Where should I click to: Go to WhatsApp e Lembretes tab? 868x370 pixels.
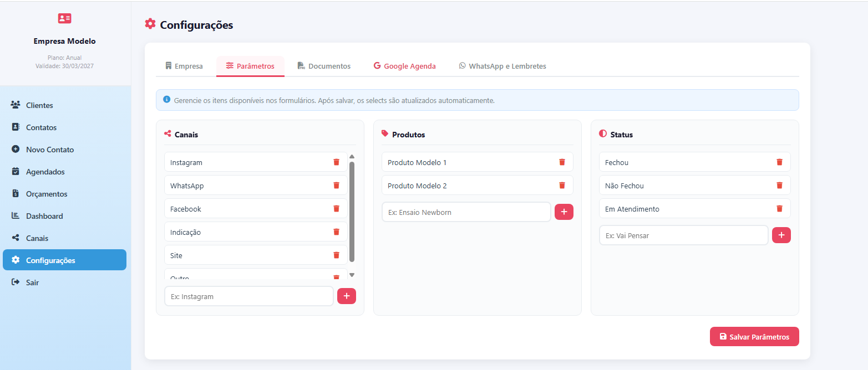[502, 66]
